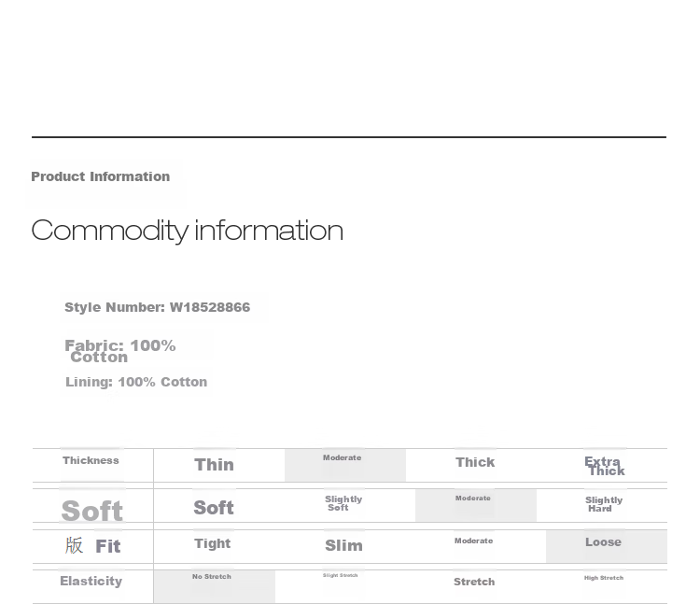Click the 'Lining: 100% Cotton' line
700x604 pixels.
(136, 382)
